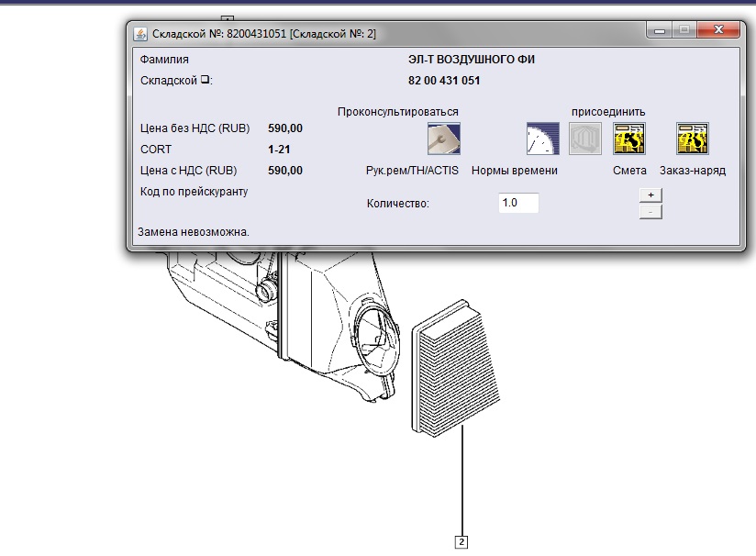This screenshot has width=756, height=556.
Task: Open the Рук.рем/ТН/ACTIS repair manual icon
Action: 444,139
